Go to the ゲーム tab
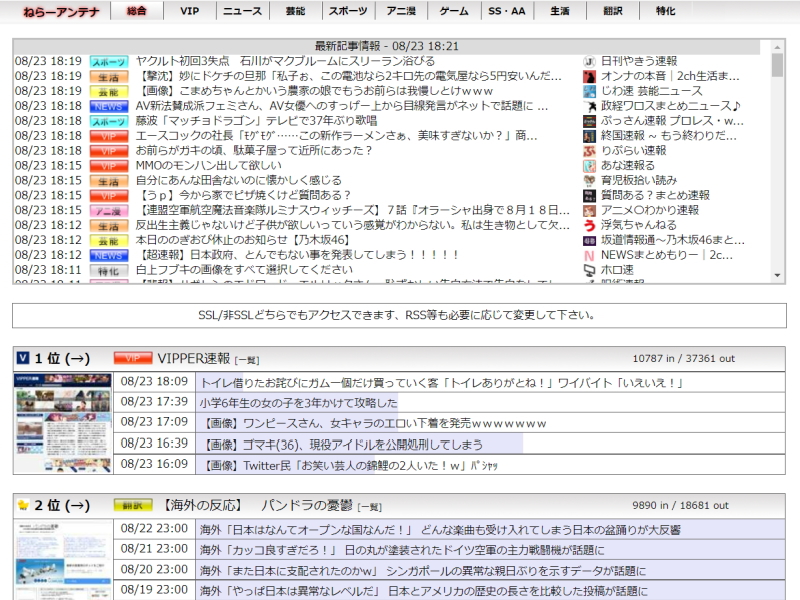Image resolution: width=800 pixels, height=600 pixels. coord(454,11)
